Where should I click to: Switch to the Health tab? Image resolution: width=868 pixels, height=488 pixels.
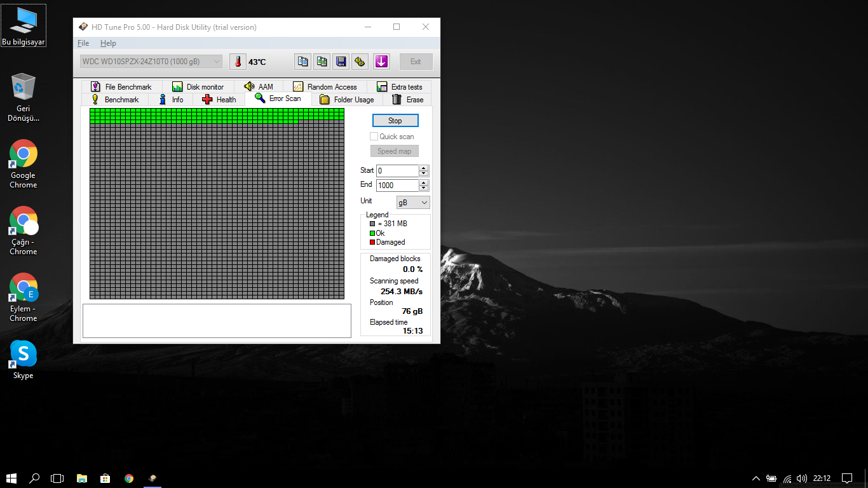(x=219, y=99)
